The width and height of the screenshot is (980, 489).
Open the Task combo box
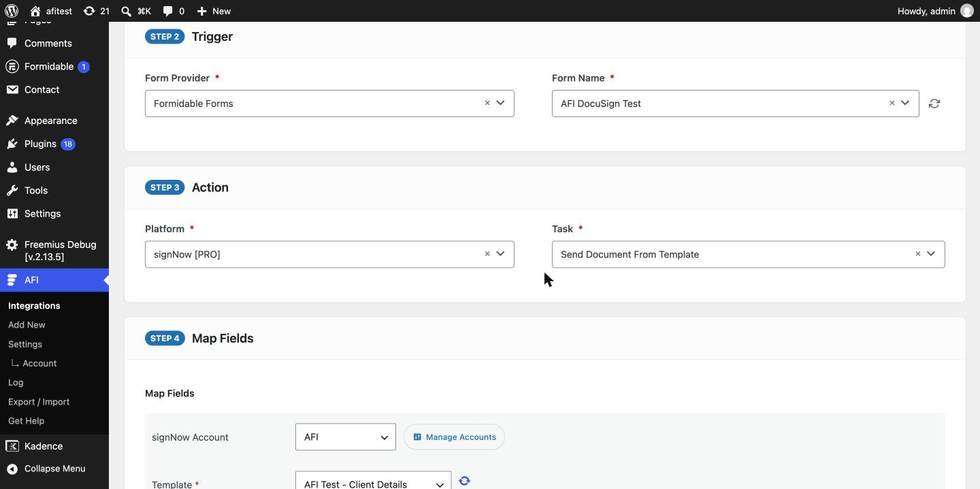(x=749, y=254)
